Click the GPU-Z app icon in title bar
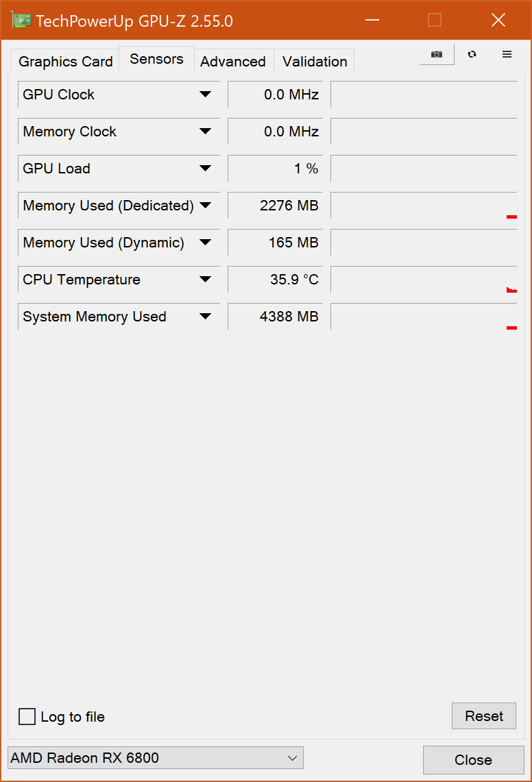532x782 pixels. (x=22, y=21)
